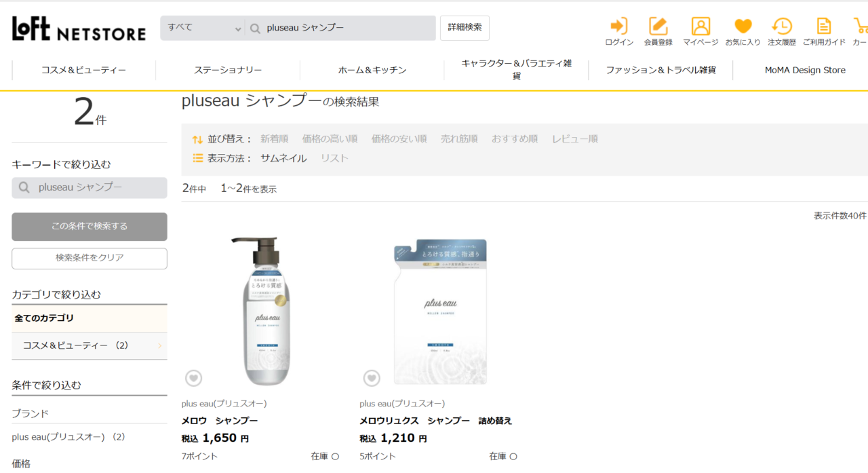Click the 税込 1,210 円 price
The width and height of the screenshot is (868, 473).
tap(393, 438)
